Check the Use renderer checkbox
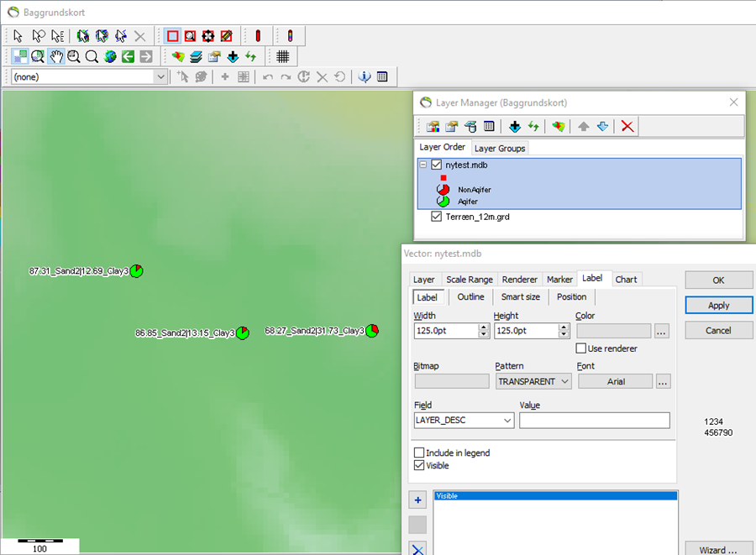Viewport: 756px width, 555px height. click(581, 348)
